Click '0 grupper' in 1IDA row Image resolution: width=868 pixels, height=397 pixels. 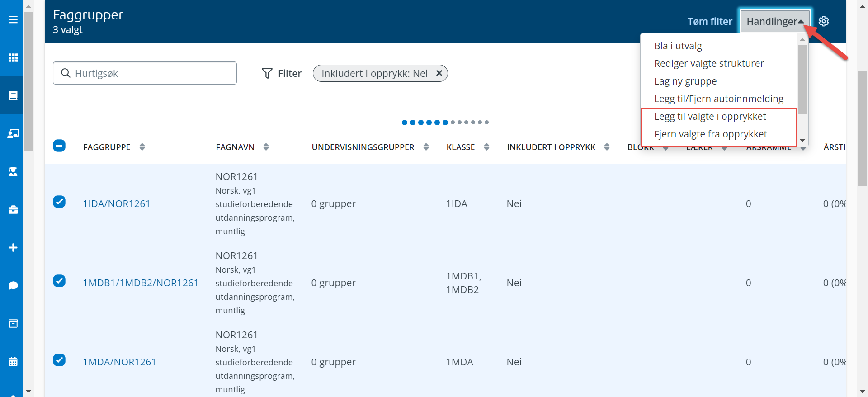tap(334, 204)
